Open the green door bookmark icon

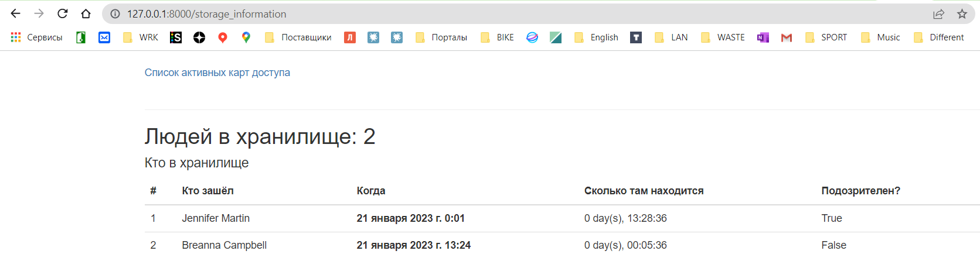(x=81, y=37)
